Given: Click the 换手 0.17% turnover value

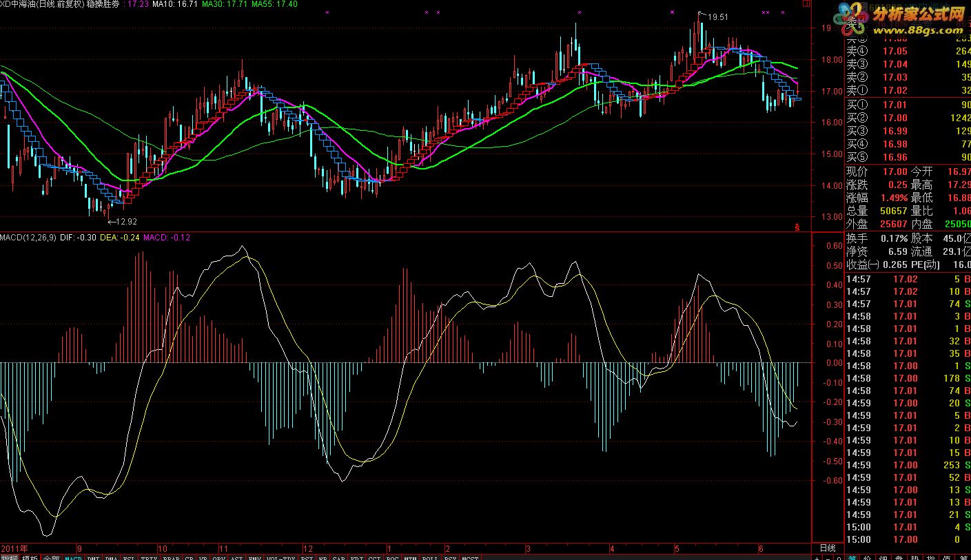Looking at the screenshot, I should (x=894, y=238).
